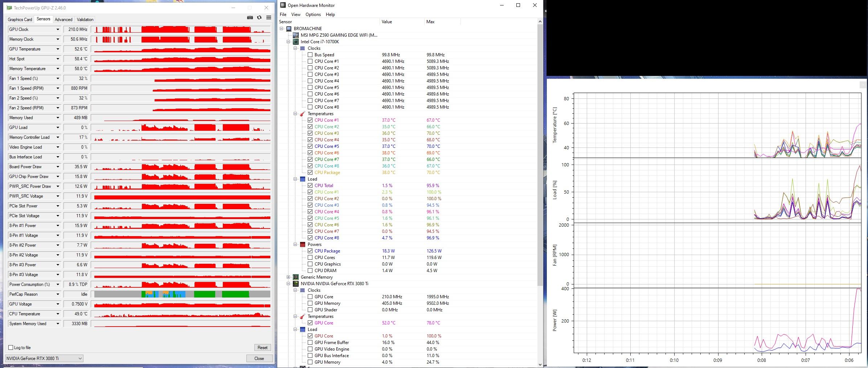The width and height of the screenshot is (868, 368).
Task: Select the Intel Core i7-10700K chip icon
Action: [296, 42]
